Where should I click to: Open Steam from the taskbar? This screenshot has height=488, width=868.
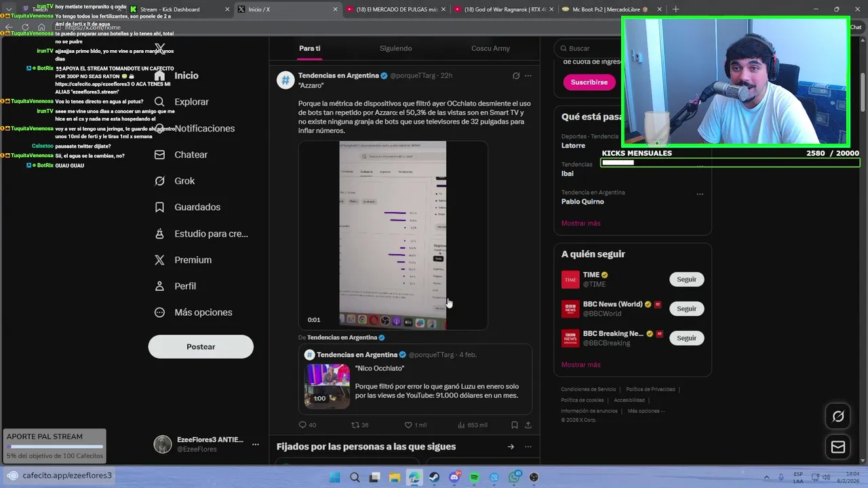click(x=434, y=477)
